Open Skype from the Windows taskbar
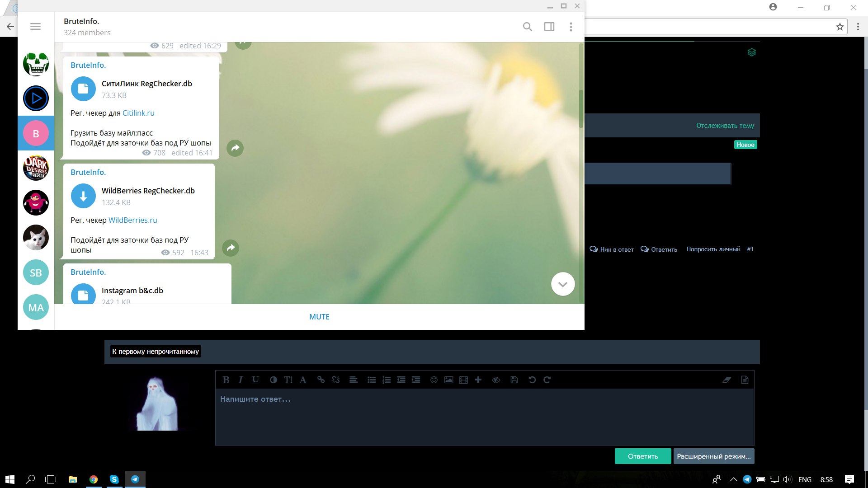This screenshot has height=488, width=868. pyautogui.click(x=114, y=479)
